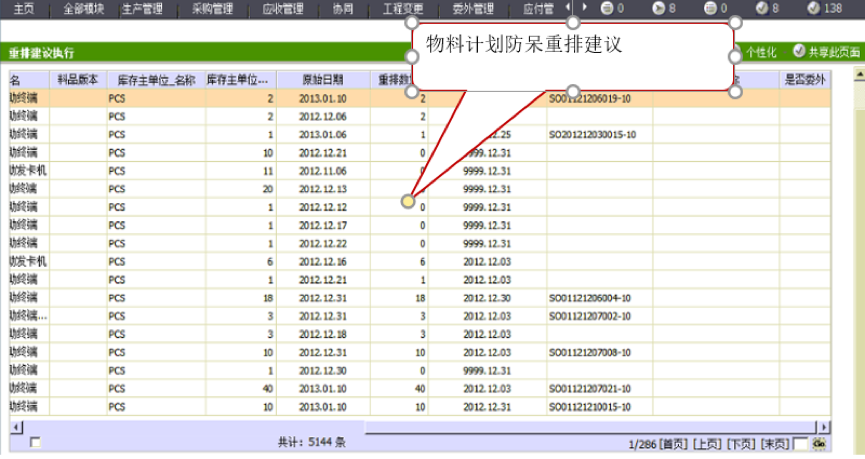This screenshot has width=865, height=459.
Task: Select cell SO01121210015-10
Action: (590, 407)
